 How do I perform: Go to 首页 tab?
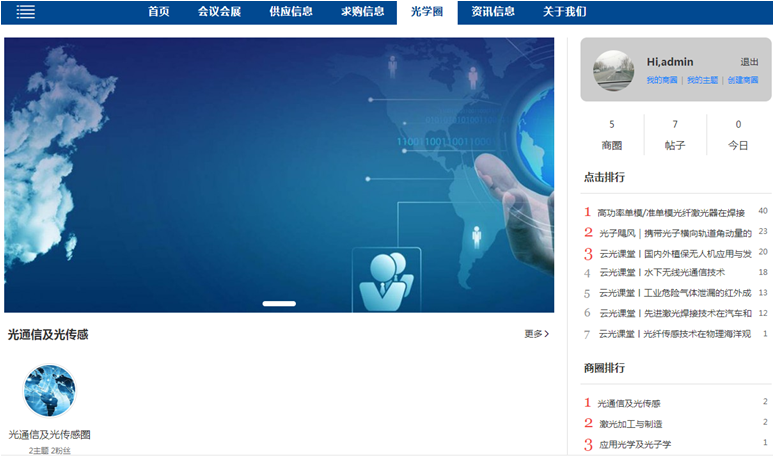[x=158, y=12]
